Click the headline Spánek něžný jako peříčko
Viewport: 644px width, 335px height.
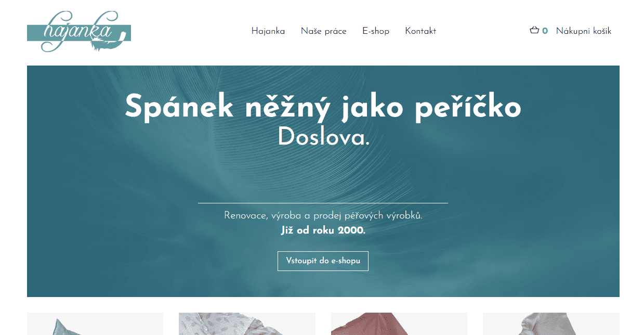coord(323,107)
